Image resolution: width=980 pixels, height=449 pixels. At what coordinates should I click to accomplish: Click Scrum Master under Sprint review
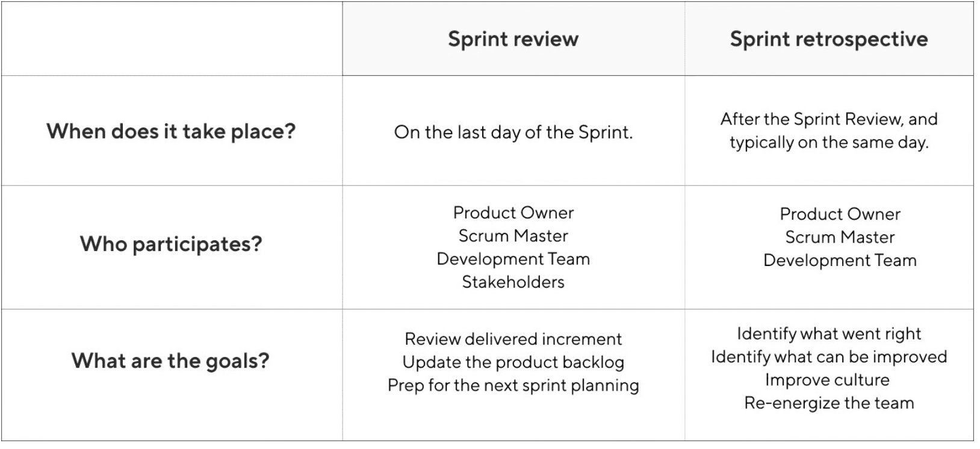[x=513, y=236]
